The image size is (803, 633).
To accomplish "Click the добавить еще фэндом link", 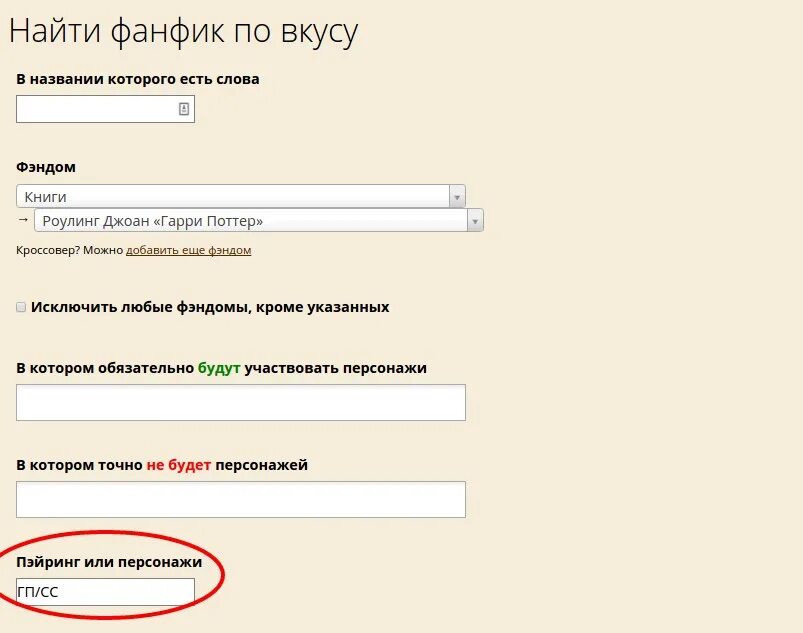I will pyautogui.click(x=188, y=250).
